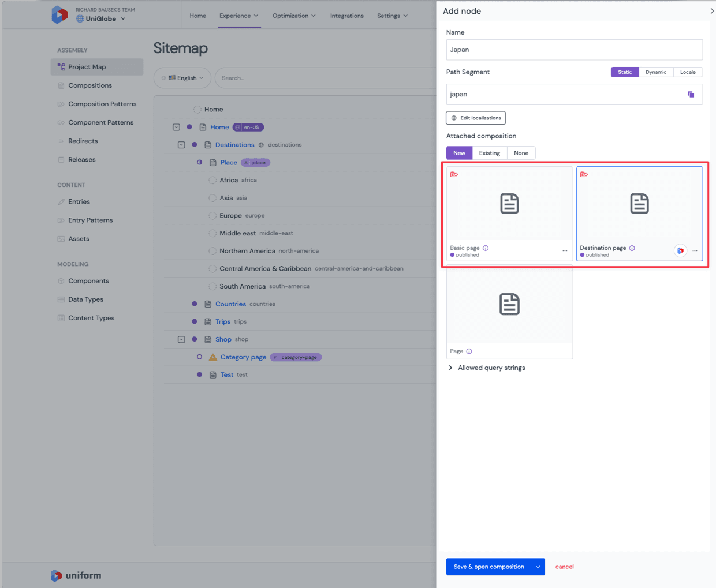Collapse the Destinations tree node
This screenshot has width=716, height=588.
181,145
